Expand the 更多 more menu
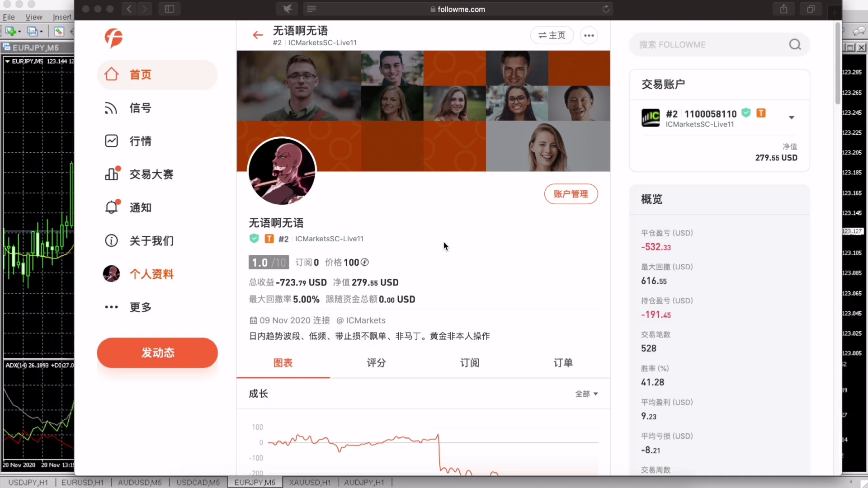The height and width of the screenshot is (488, 868). (140, 307)
